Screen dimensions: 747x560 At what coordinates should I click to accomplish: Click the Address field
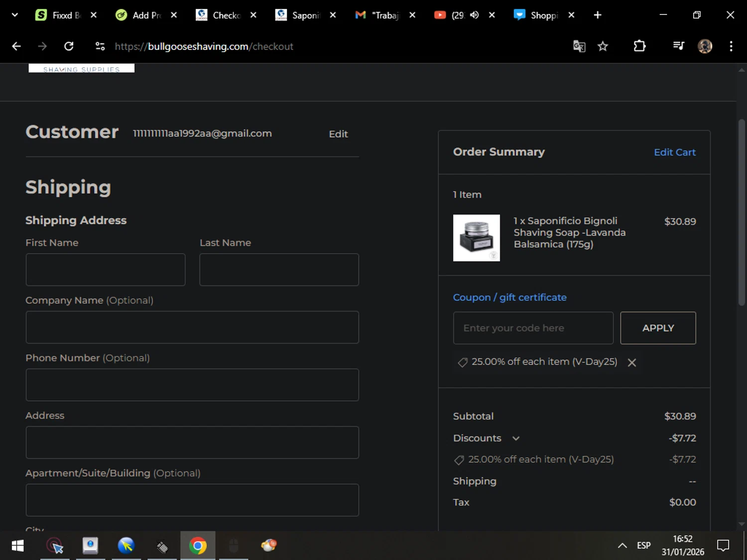pyautogui.click(x=192, y=443)
